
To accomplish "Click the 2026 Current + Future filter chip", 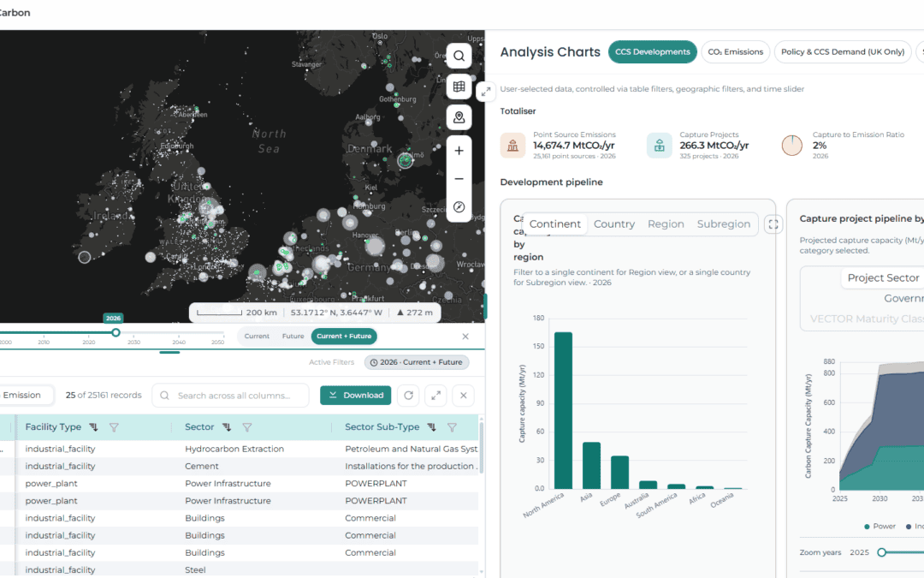I will [417, 362].
